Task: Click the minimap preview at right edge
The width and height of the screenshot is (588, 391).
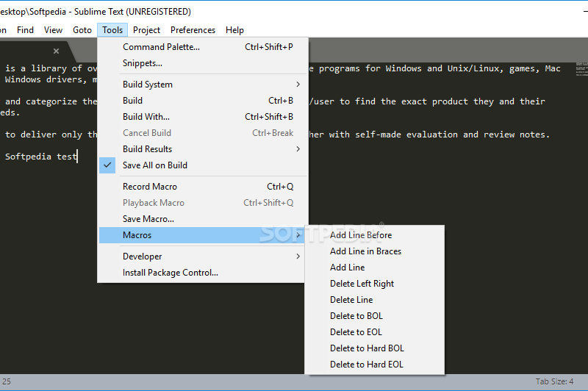Action: tap(581, 69)
